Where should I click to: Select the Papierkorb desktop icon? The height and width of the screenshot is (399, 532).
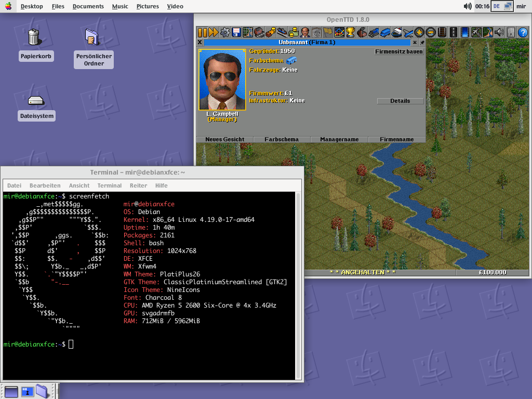(36, 45)
